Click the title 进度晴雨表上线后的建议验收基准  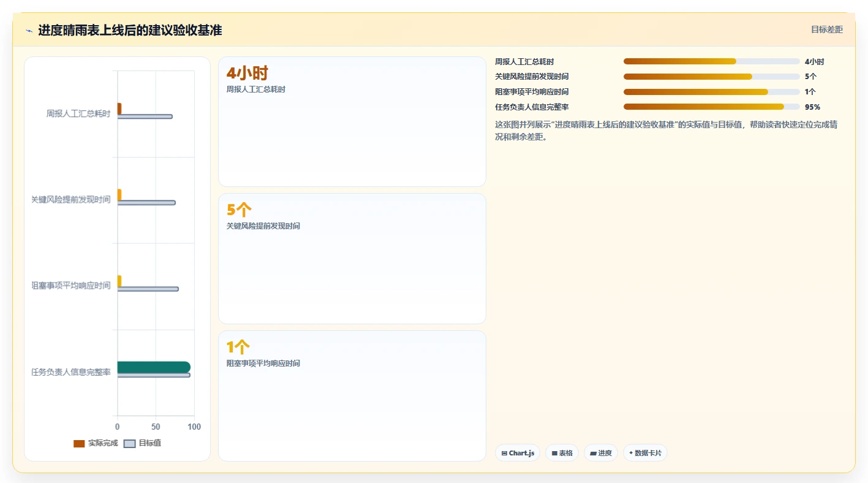coord(130,30)
